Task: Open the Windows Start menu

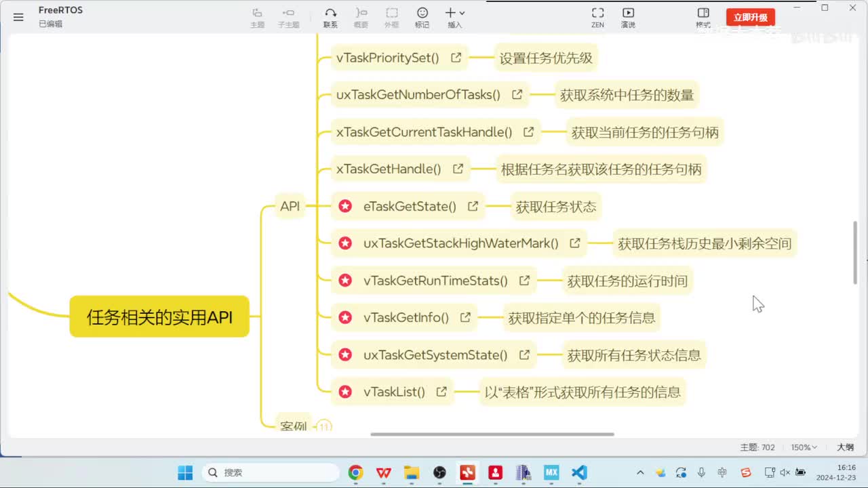Action: coord(185,472)
